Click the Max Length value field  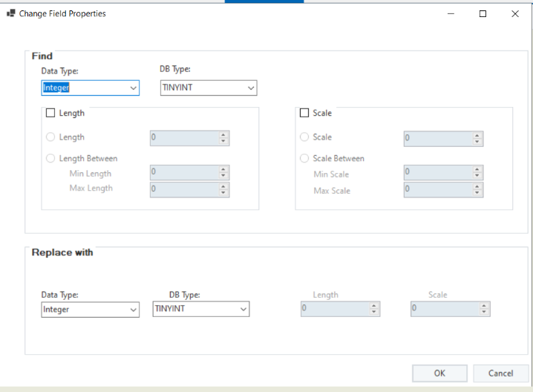183,189
